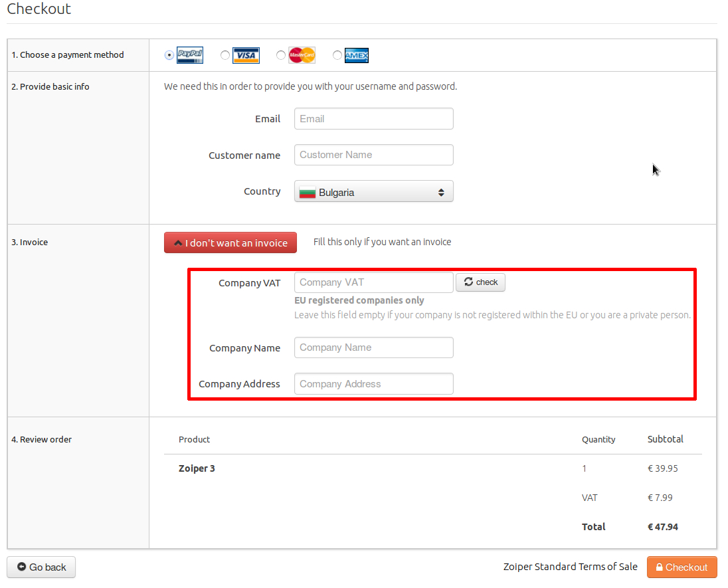The width and height of the screenshot is (728, 588).
Task: Choose the MasterCard radio button
Action: pyautogui.click(x=281, y=55)
